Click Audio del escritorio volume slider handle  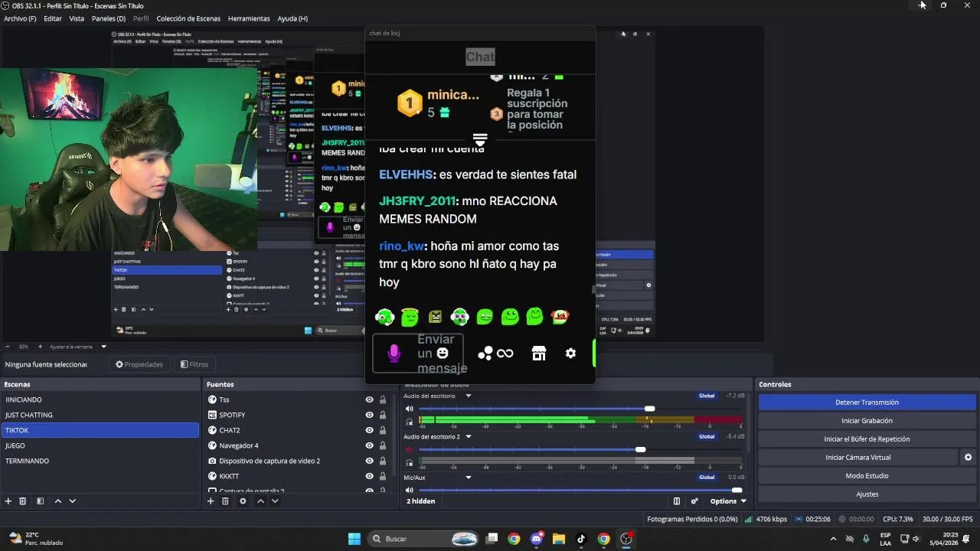click(650, 409)
